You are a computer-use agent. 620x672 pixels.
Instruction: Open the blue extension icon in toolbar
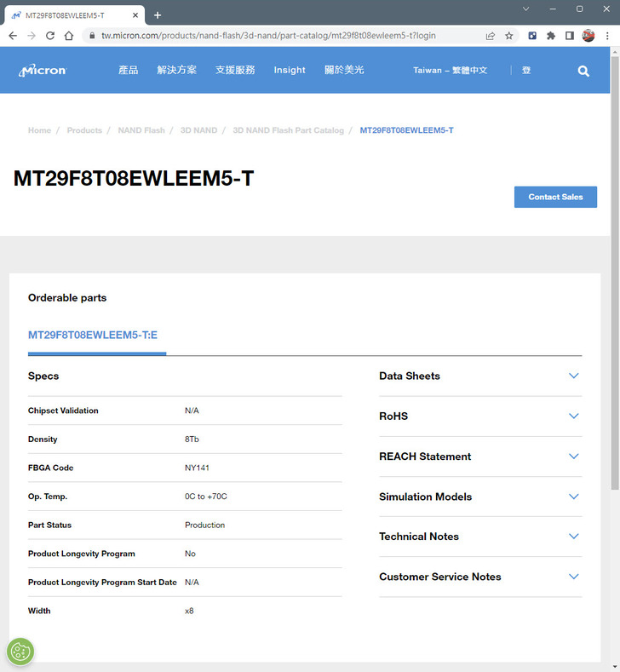[x=532, y=36]
